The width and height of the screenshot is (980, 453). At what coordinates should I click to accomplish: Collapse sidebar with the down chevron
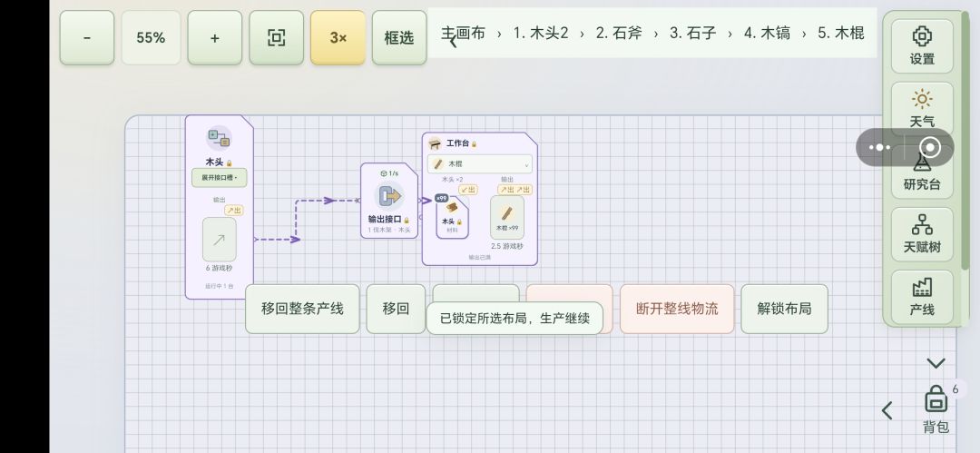pos(936,363)
